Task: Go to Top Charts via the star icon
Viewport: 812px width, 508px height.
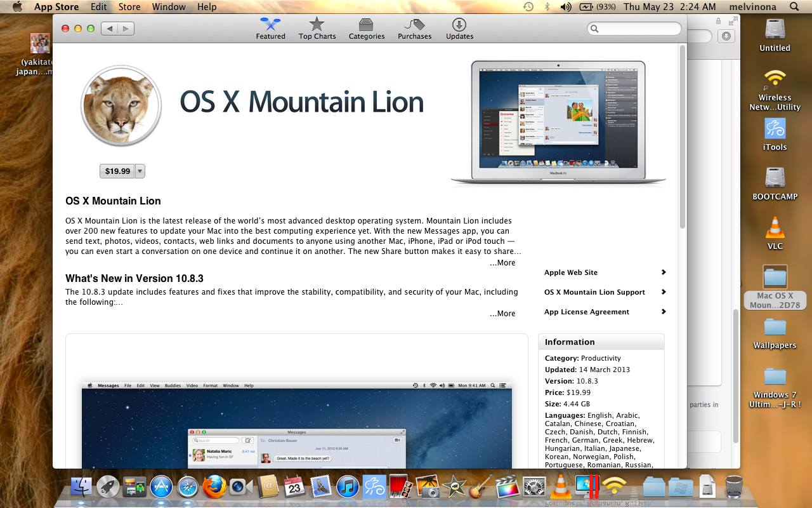Action: [x=317, y=29]
